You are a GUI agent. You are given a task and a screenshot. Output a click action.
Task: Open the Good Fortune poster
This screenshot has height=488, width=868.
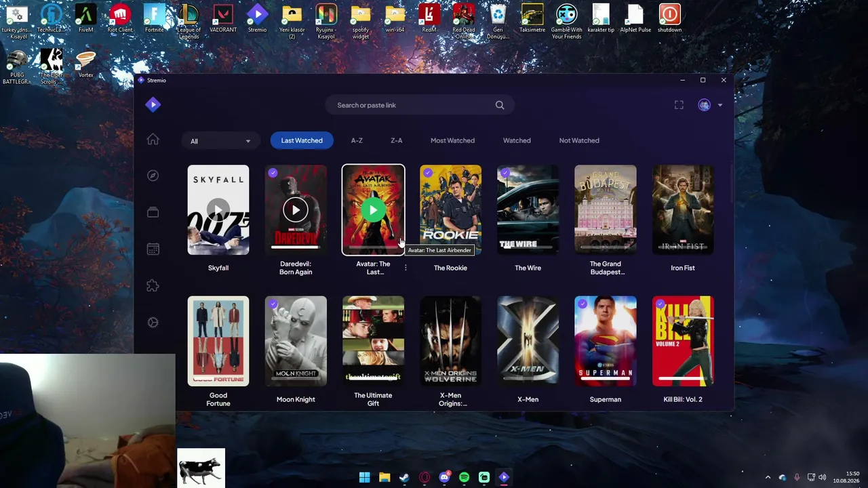pyautogui.click(x=218, y=341)
